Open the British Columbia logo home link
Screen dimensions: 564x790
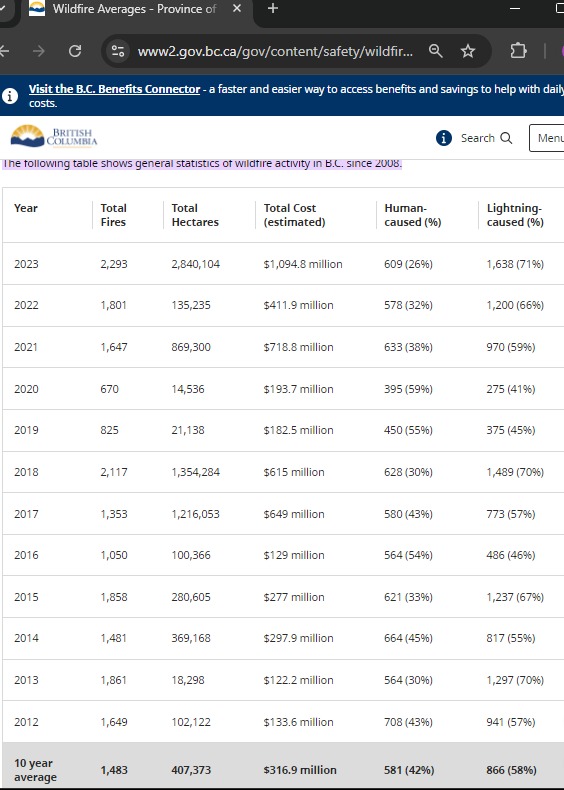click(54, 137)
